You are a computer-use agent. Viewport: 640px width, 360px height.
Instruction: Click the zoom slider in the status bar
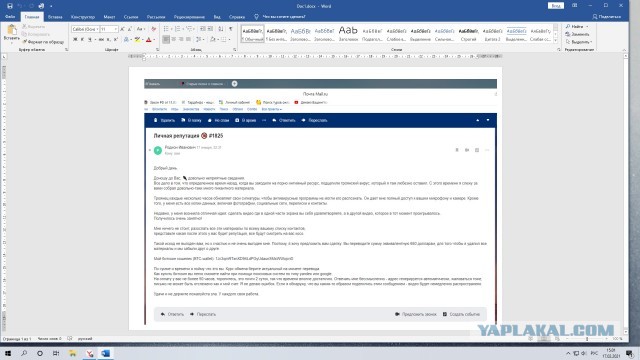pyautogui.click(x=587, y=339)
